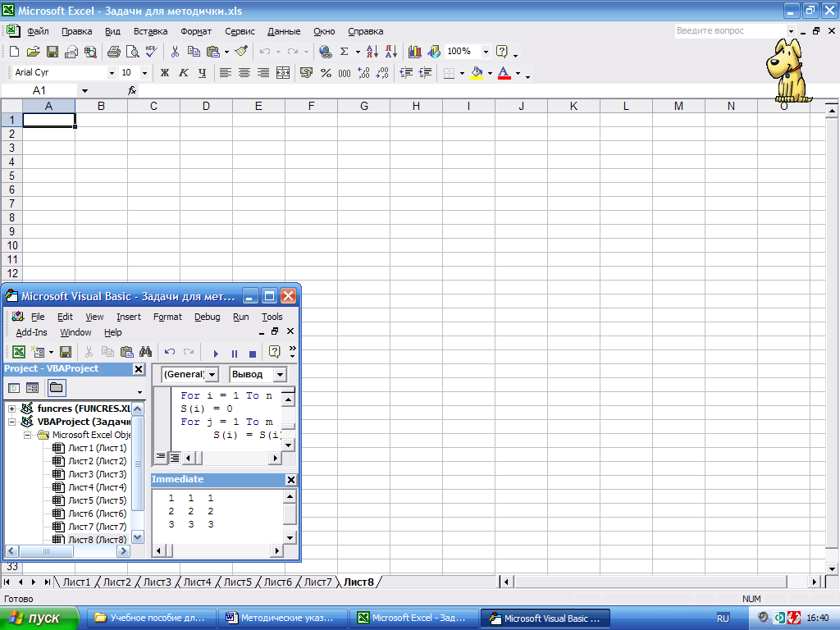
Task: Insert hyperlink using the globe icon
Action: (325, 52)
